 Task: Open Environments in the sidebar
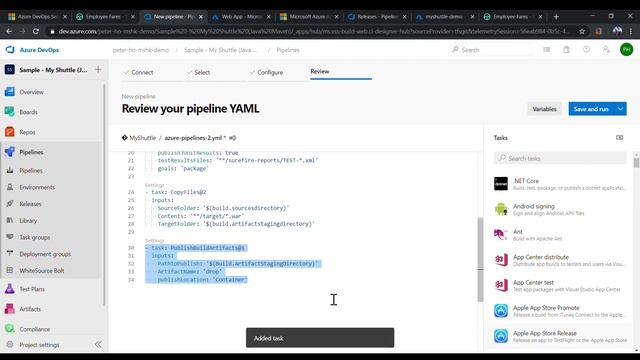pyautogui.click(x=37, y=187)
